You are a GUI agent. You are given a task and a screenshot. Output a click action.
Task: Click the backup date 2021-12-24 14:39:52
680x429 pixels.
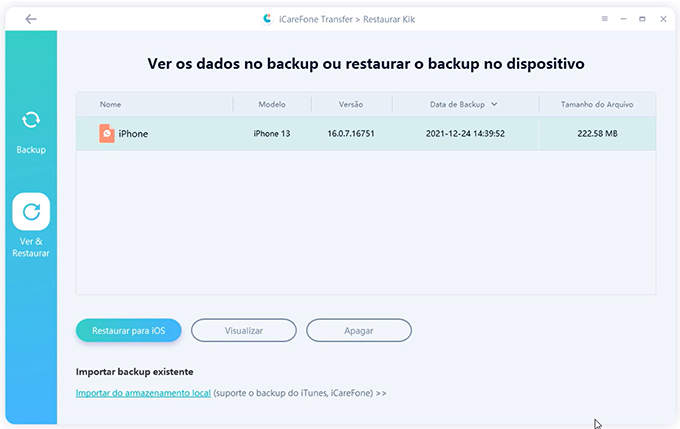(x=465, y=134)
